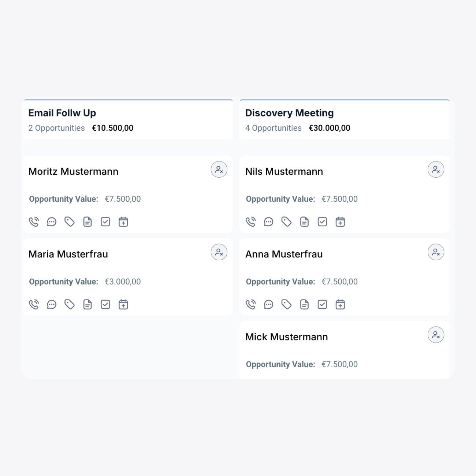Click the unassign user icon on Mick Mustermann's card
Image resolution: width=476 pixels, height=476 pixels.
(x=436, y=335)
